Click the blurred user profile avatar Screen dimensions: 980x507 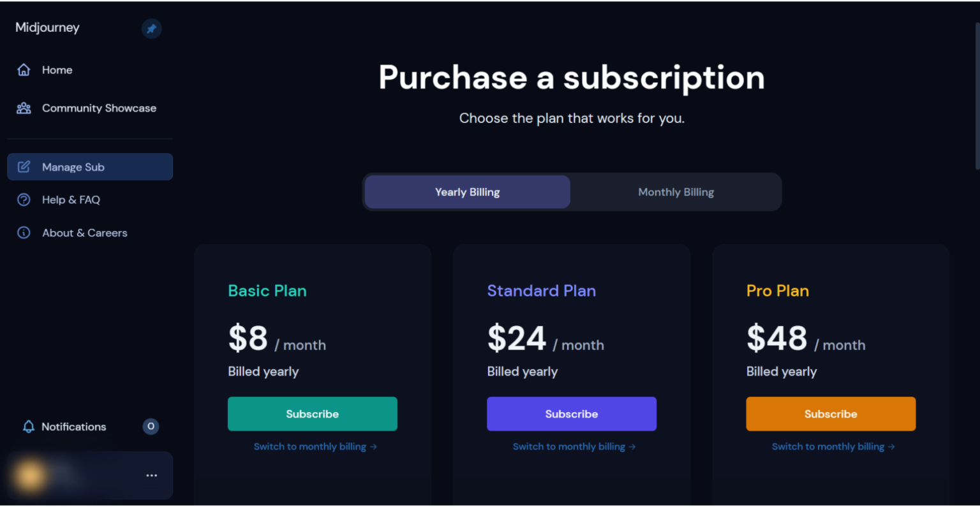(30, 476)
